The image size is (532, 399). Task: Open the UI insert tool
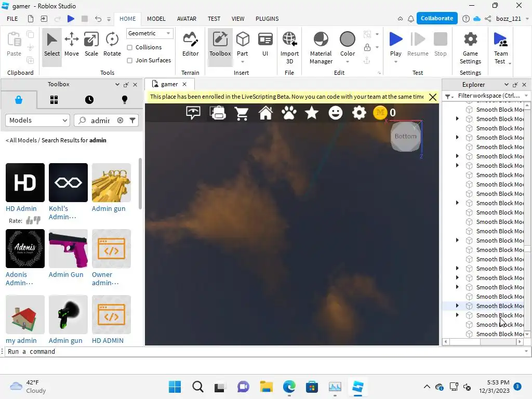click(x=265, y=45)
